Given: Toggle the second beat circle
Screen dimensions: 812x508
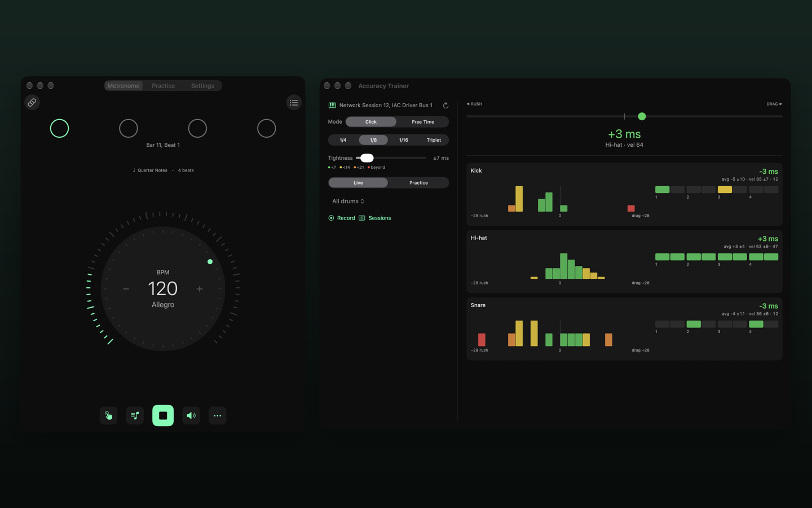Looking at the screenshot, I should pyautogui.click(x=129, y=129).
